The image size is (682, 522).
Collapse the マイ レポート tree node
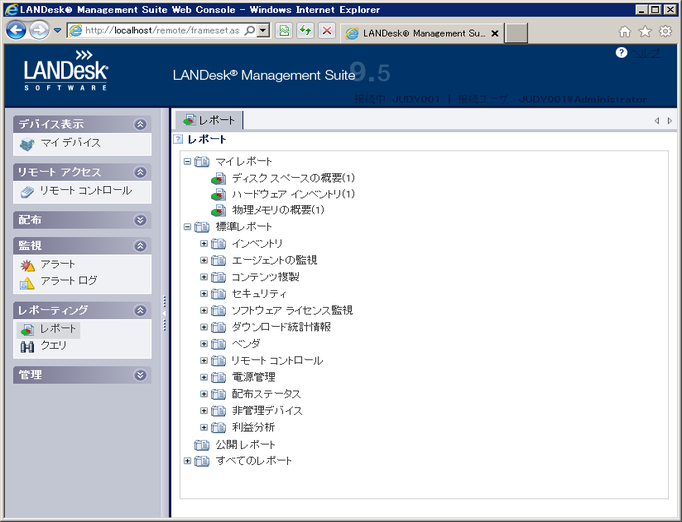point(187,161)
